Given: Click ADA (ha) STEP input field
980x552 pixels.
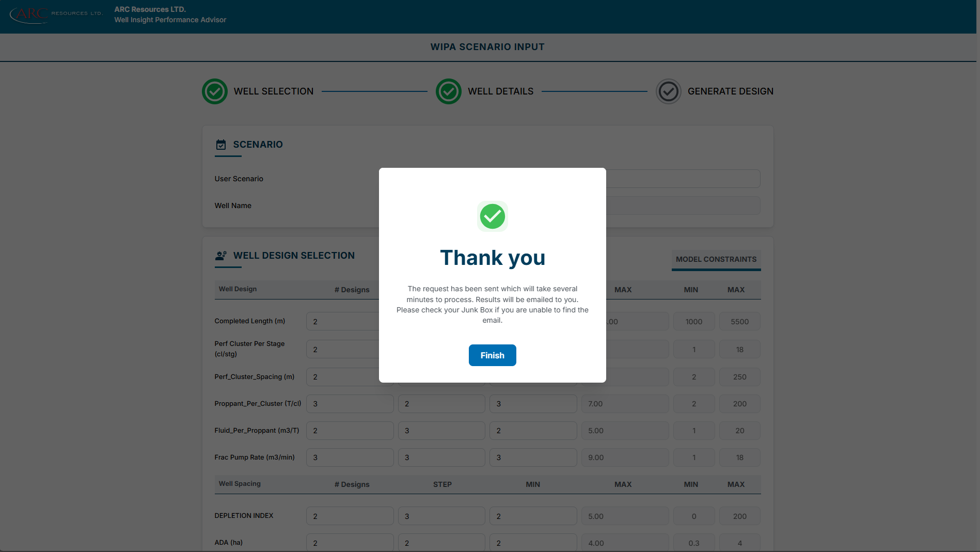Looking at the screenshot, I should (x=441, y=543).
